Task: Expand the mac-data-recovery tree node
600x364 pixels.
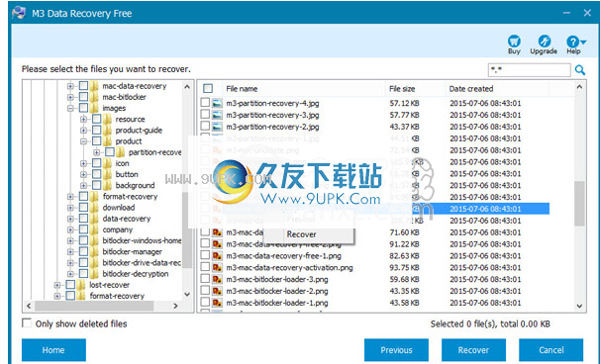Action: click(70, 86)
